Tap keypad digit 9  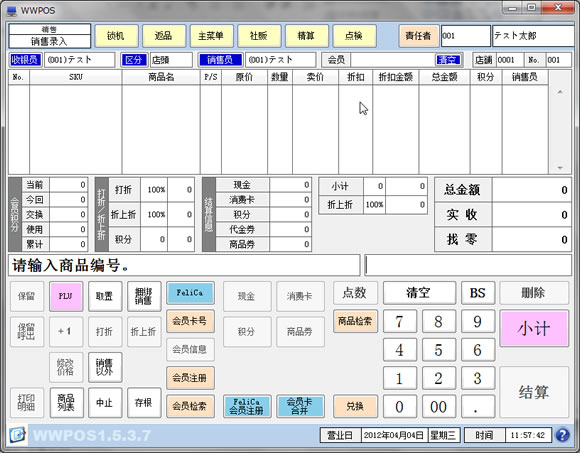(478, 321)
